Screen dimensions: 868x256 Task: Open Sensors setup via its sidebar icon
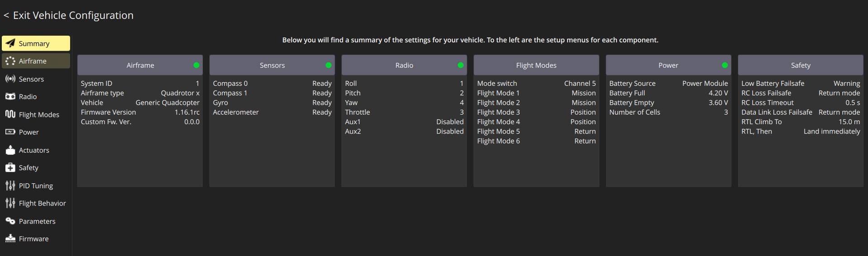10,79
